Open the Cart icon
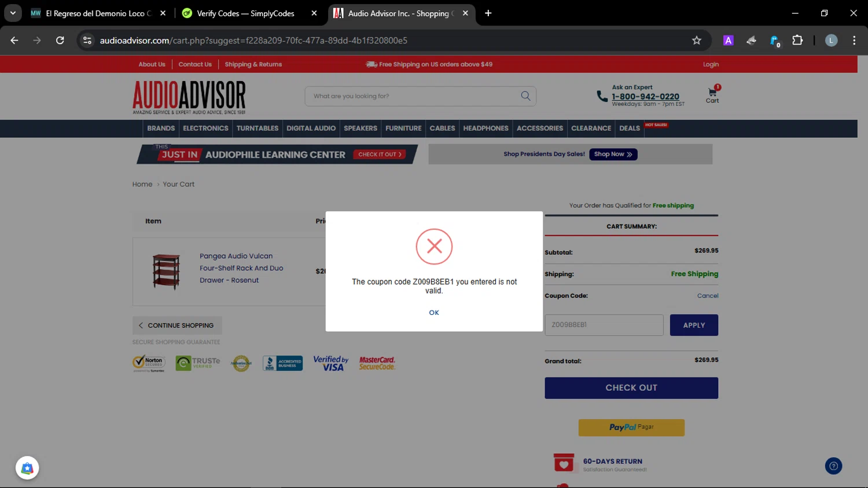The image size is (868, 488). (712, 95)
